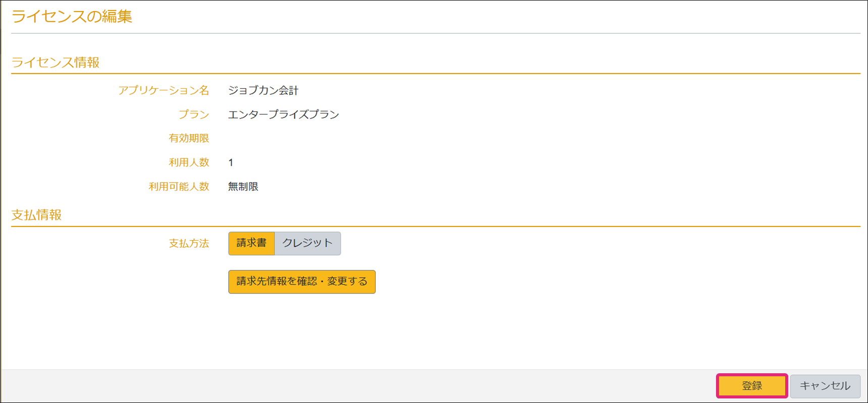Click the 利用人数 field label
Screen dimensions: 868x403
point(189,162)
